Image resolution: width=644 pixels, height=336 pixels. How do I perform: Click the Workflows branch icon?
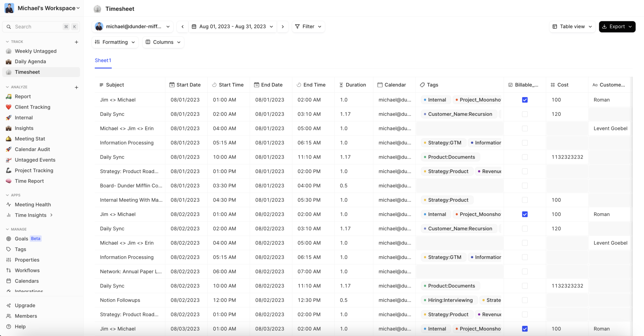coord(8,270)
